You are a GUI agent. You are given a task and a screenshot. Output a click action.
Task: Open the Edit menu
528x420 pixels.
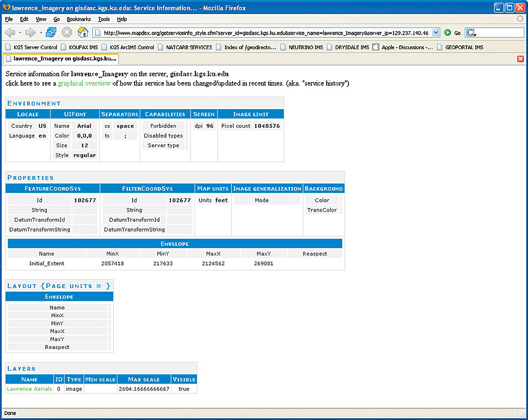point(24,19)
